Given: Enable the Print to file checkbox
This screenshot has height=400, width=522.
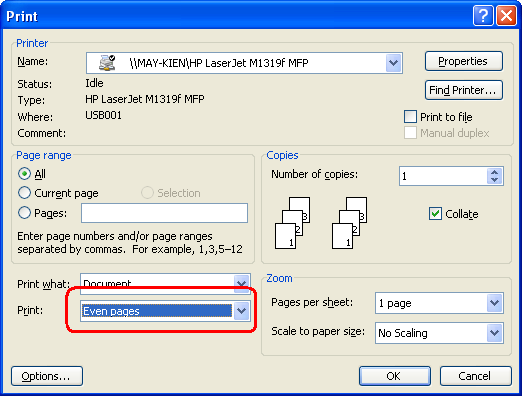Looking at the screenshot, I should 410,117.
